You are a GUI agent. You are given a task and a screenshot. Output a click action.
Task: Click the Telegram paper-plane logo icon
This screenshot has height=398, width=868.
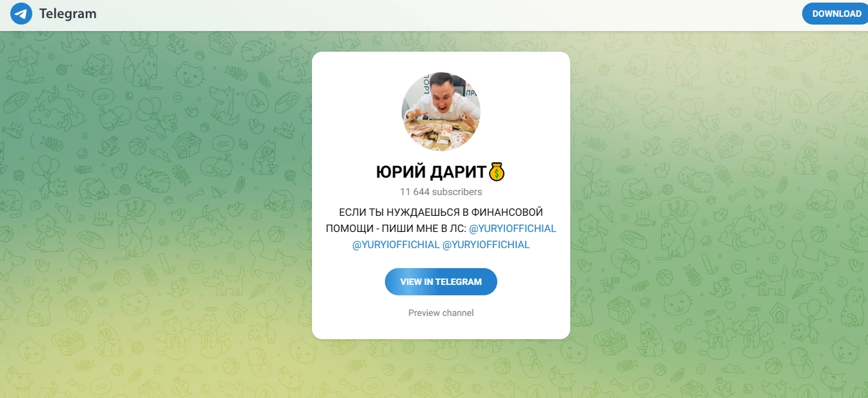(21, 14)
